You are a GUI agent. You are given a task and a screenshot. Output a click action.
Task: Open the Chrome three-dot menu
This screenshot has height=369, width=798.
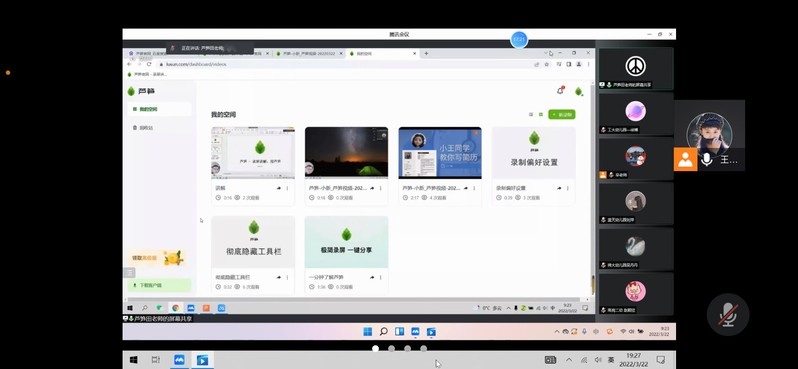tap(588, 64)
